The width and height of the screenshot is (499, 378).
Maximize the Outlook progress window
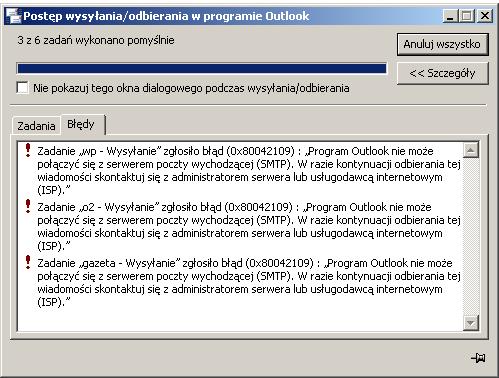point(466,16)
